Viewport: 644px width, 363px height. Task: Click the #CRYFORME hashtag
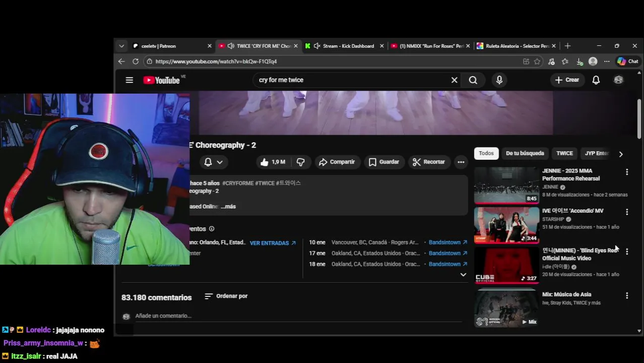click(238, 184)
